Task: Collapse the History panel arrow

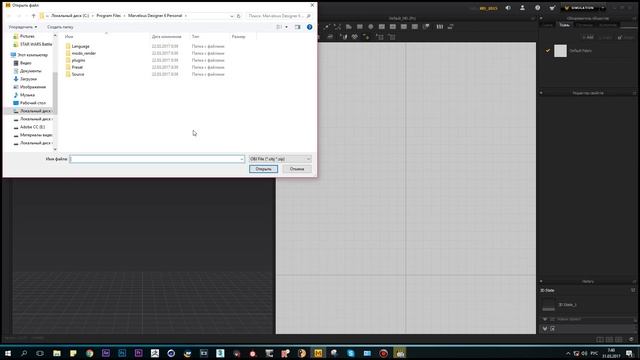Action: pos(541,281)
